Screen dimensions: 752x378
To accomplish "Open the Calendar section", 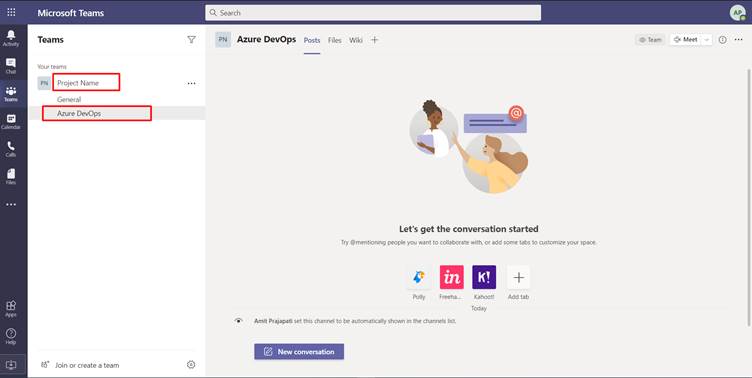I will point(11,121).
